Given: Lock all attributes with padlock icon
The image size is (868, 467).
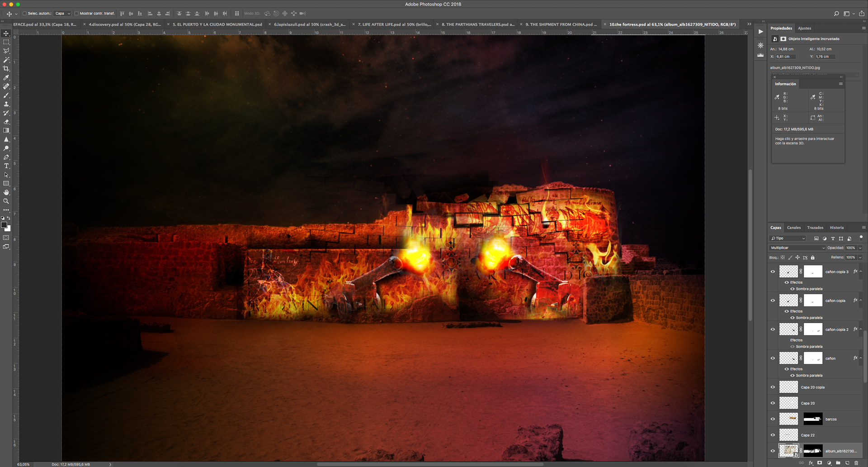Looking at the screenshot, I should [x=812, y=257].
